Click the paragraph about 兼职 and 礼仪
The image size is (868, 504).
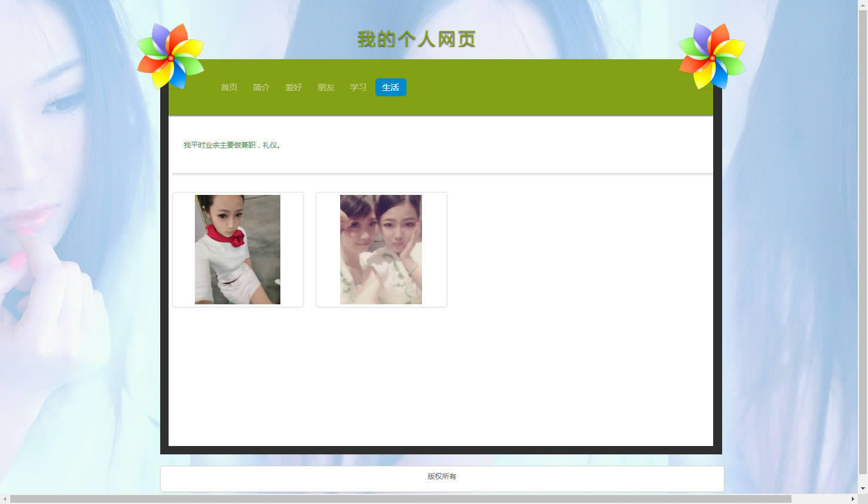click(232, 145)
